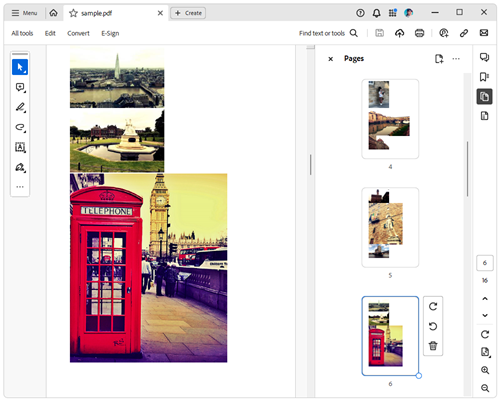This screenshot has width=500, height=402.
Task: Go to next page down arrow
Action: [x=485, y=315]
